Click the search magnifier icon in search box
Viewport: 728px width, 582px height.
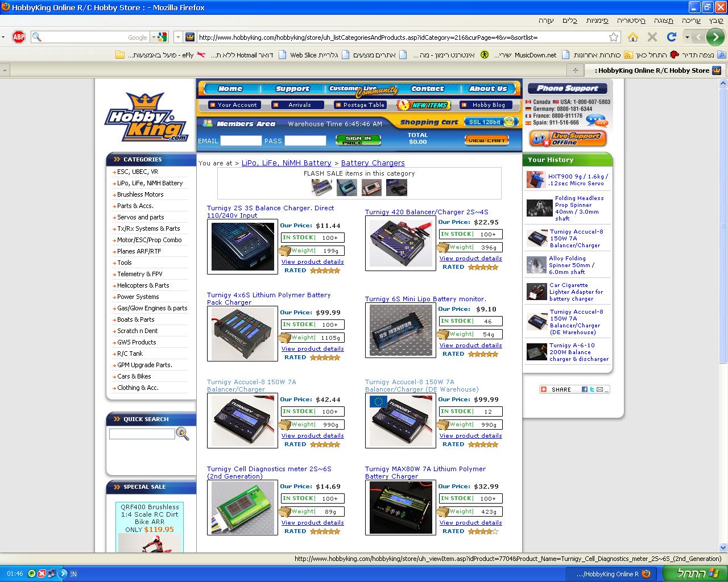coord(37,37)
